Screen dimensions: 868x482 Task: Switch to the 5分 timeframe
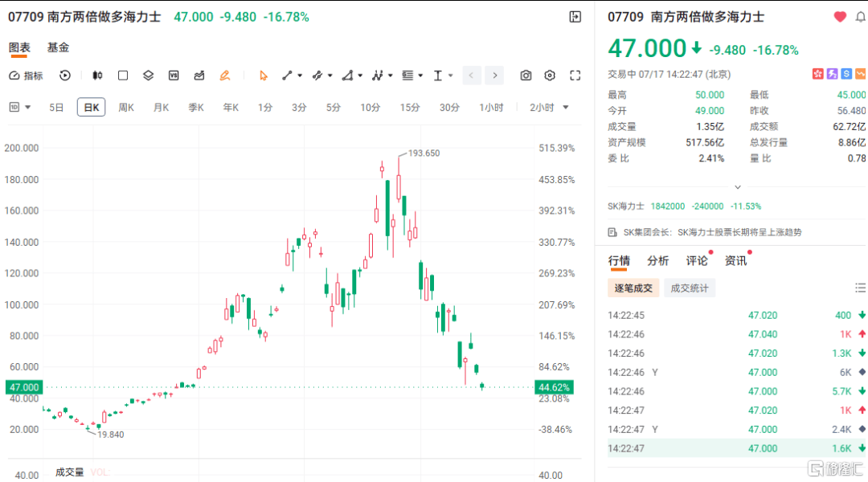pyautogui.click(x=334, y=108)
